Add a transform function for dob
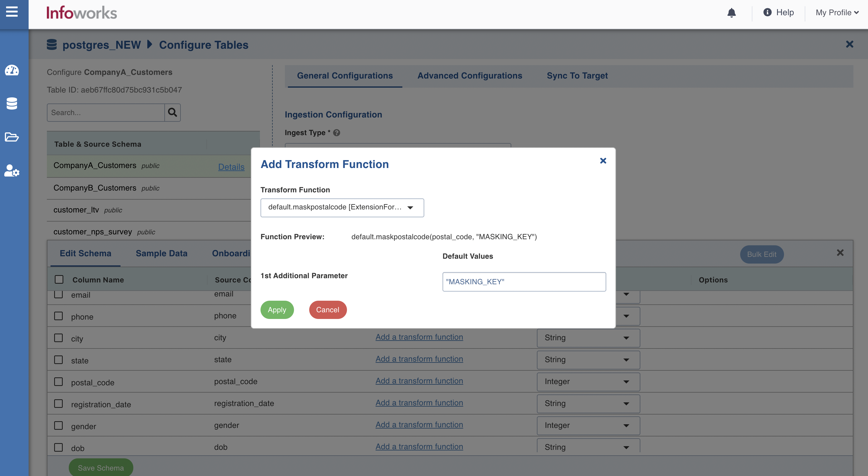The image size is (868, 476). coord(419,446)
